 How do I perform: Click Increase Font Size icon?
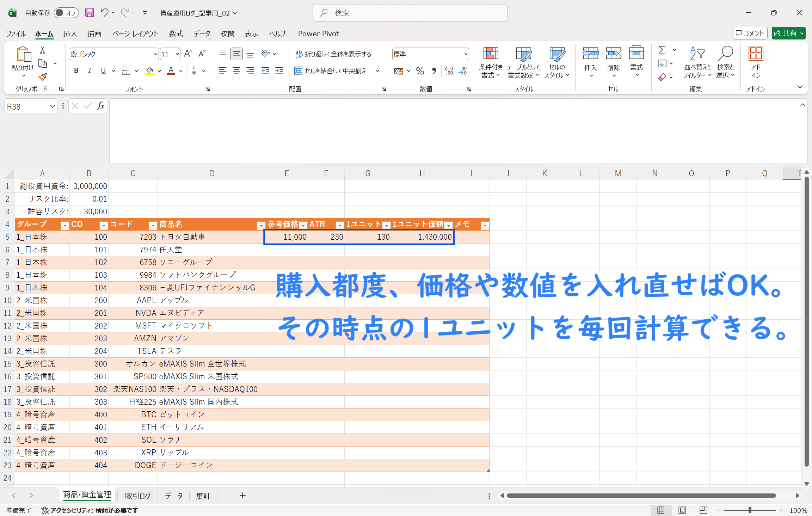click(x=188, y=54)
